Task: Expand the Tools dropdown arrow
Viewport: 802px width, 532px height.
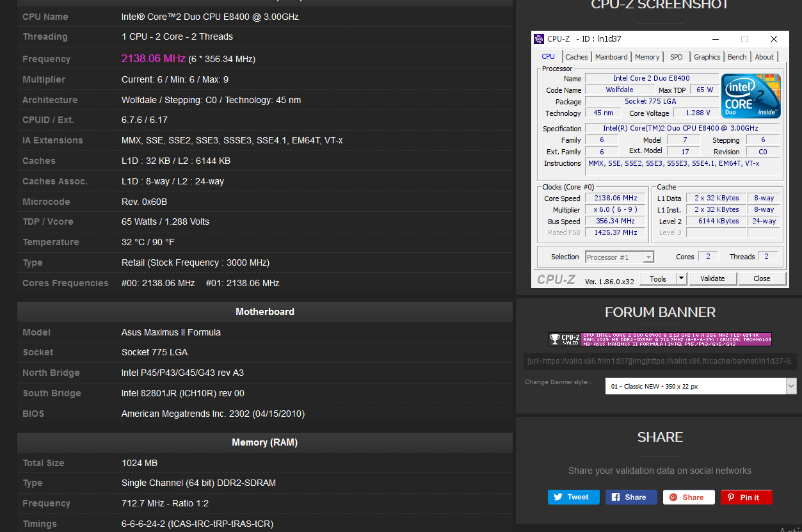Action: [682, 278]
